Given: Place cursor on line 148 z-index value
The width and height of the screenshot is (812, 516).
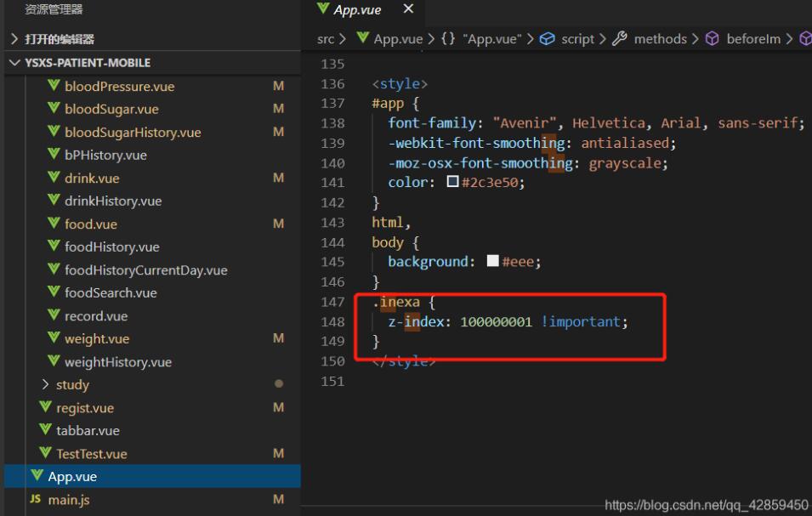Looking at the screenshot, I should [496, 322].
